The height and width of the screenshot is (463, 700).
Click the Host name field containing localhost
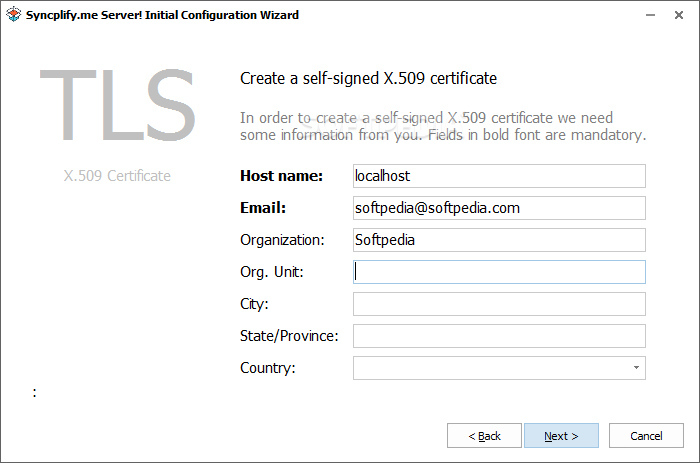pyautogui.click(x=499, y=176)
